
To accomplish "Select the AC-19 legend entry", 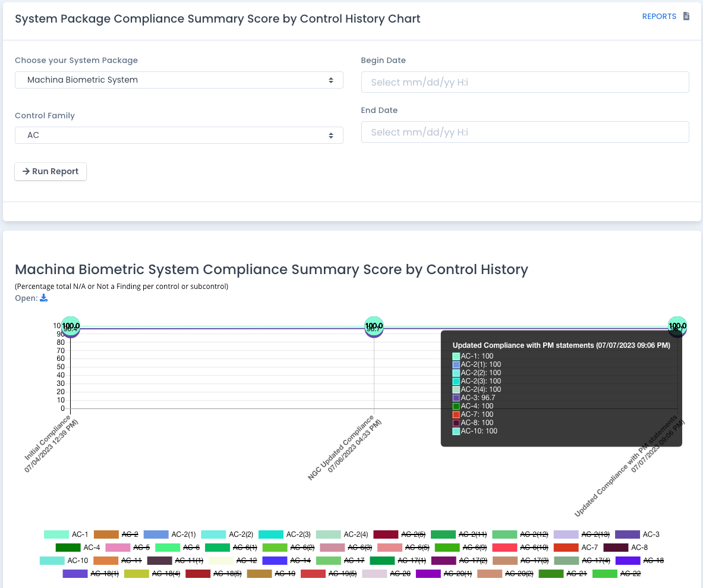I will (x=271, y=573).
